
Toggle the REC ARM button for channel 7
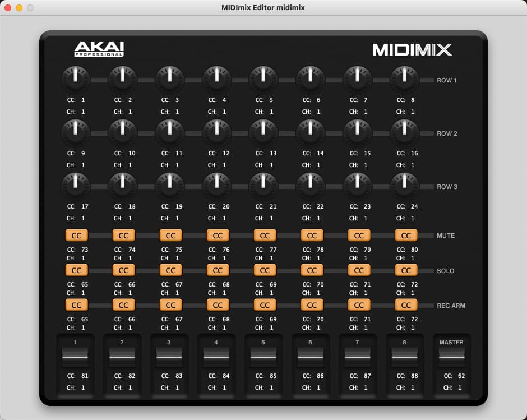(x=359, y=305)
